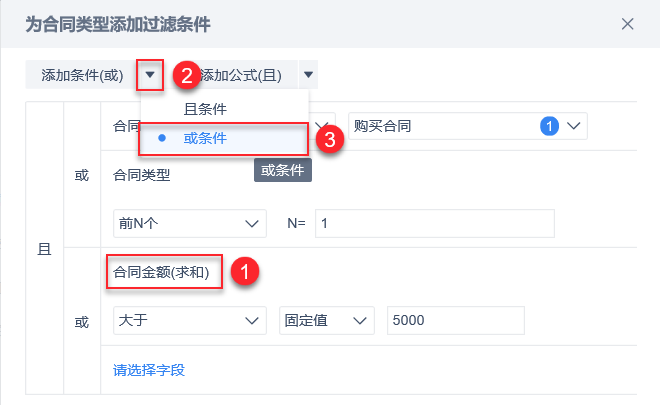Open the 固定值 type dropdown

(326, 320)
